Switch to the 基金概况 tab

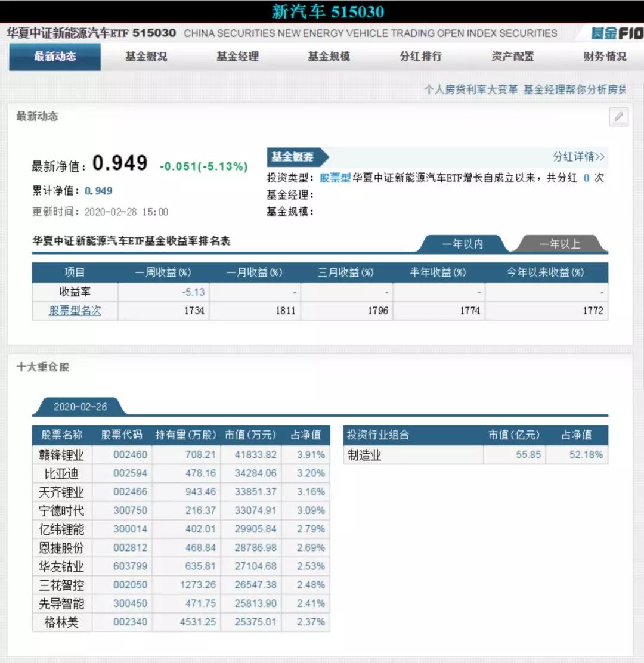coord(145,56)
